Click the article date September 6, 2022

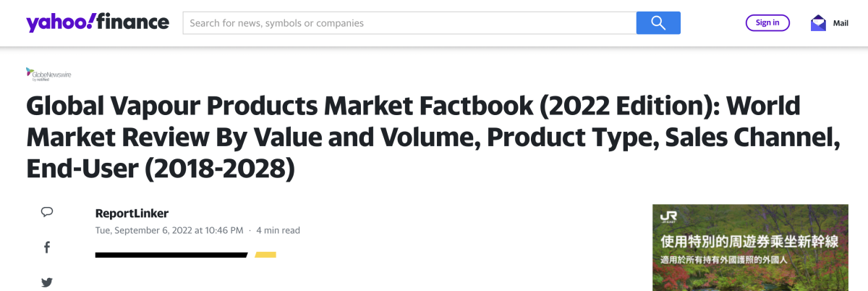click(169, 230)
